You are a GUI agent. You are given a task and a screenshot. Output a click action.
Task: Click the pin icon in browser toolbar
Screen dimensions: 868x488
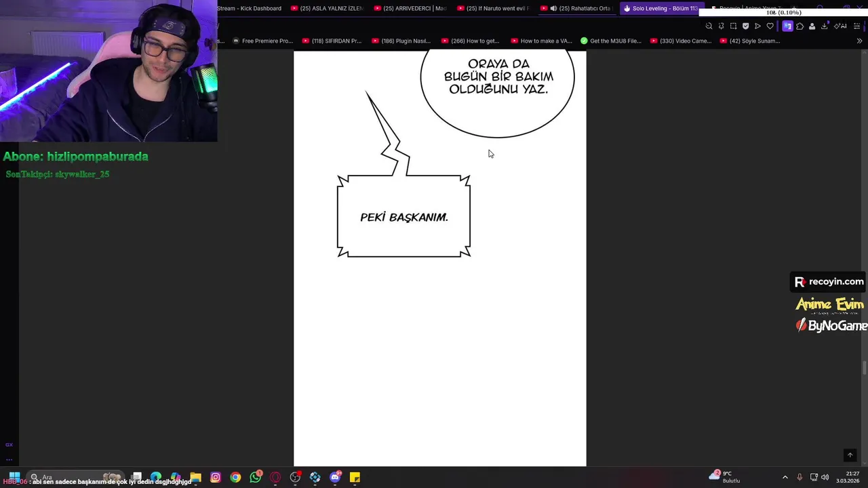(721, 26)
